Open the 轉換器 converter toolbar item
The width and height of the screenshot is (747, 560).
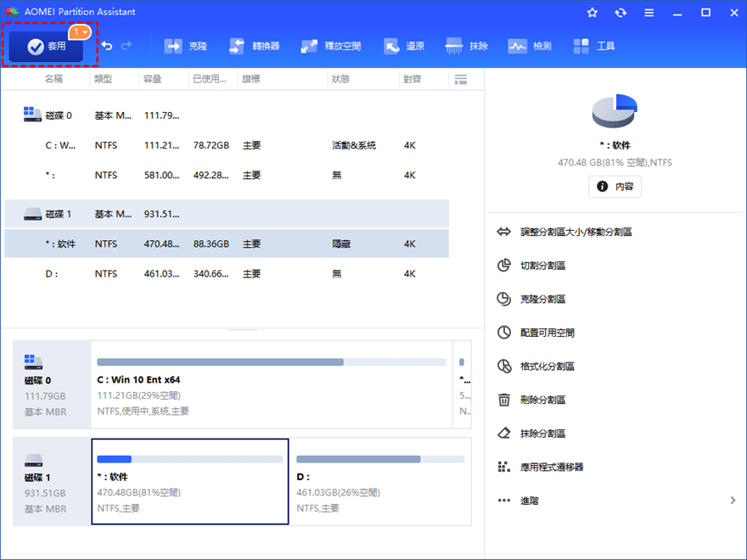(x=254, y=46)
